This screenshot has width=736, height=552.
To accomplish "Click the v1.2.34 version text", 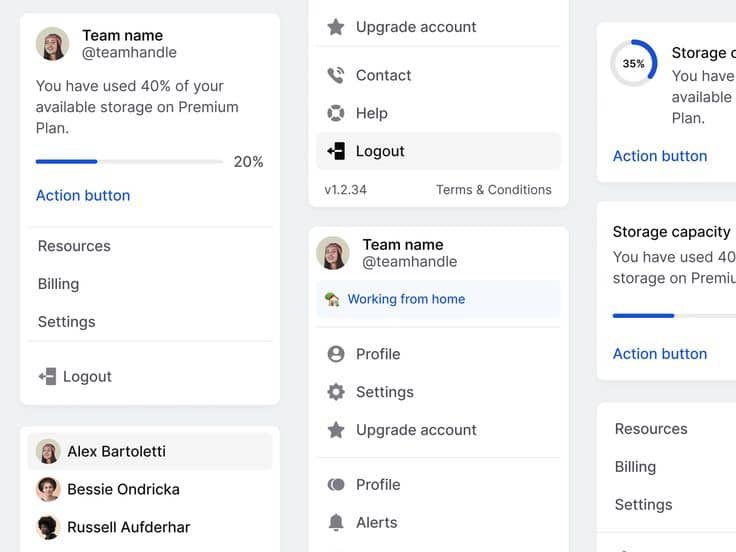I will click(345, 190).
